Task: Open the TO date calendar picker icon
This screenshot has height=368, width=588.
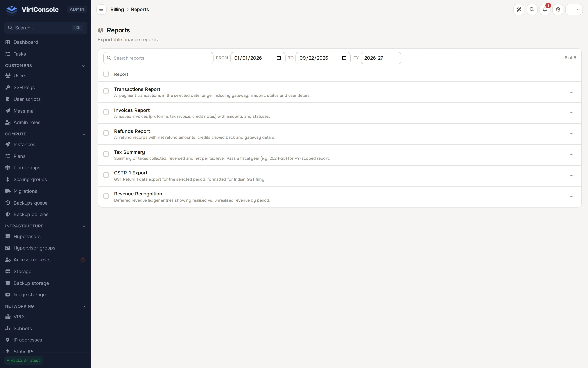Action: pos(344,58)
